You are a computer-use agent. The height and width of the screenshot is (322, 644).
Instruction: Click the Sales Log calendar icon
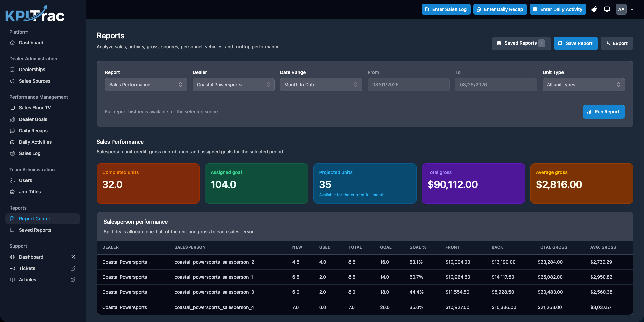[x=12, y=153]
